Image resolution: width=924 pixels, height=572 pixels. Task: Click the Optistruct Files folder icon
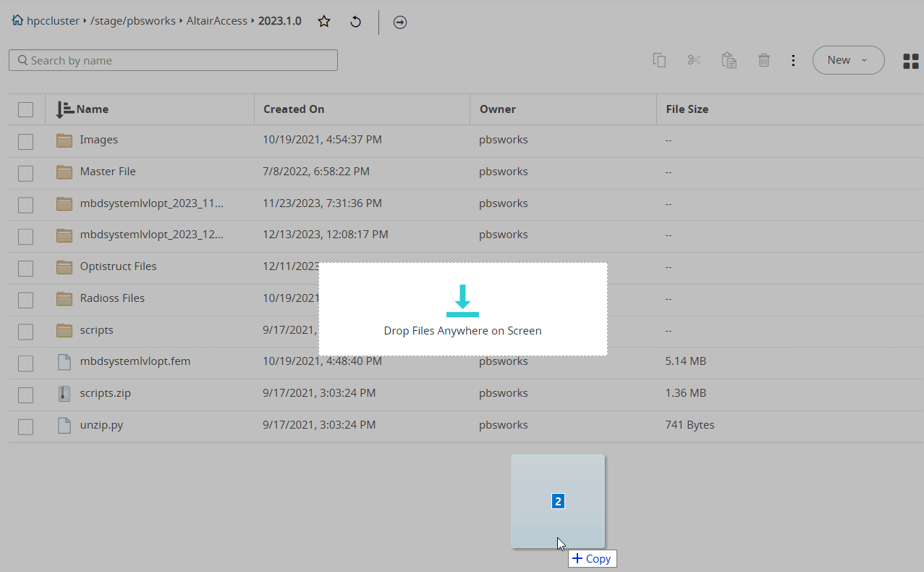click(x=64, y=266)
